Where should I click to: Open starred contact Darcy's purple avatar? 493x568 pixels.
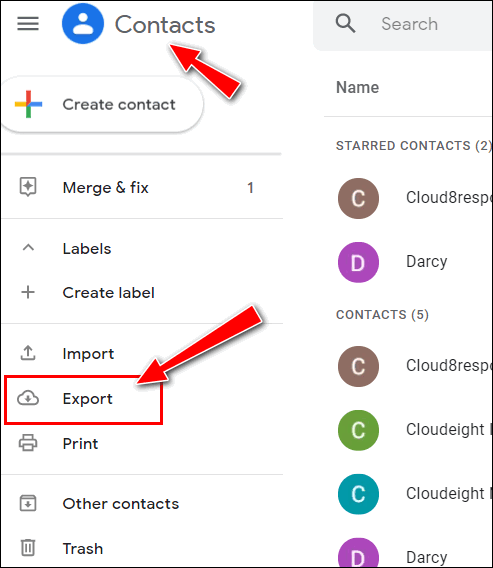[x=358, y=262]
